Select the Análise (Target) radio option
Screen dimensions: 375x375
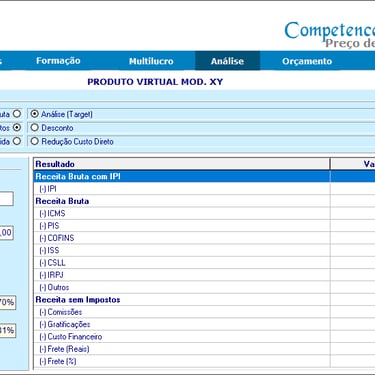(x=62, y=114)
